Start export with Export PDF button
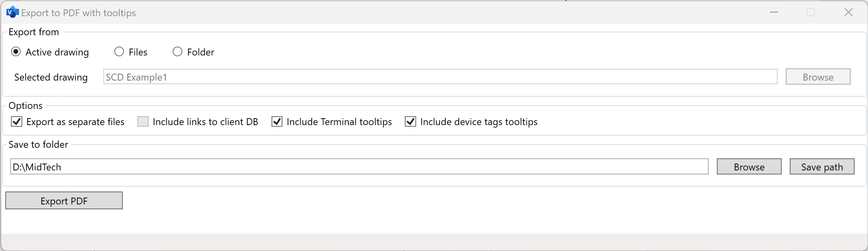The width and height of the screenshot is (868, 251). click(64, 201)
